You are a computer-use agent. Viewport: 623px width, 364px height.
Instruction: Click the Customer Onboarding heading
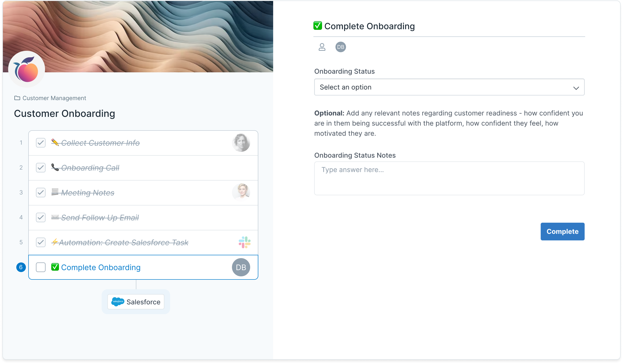point(64,114)
